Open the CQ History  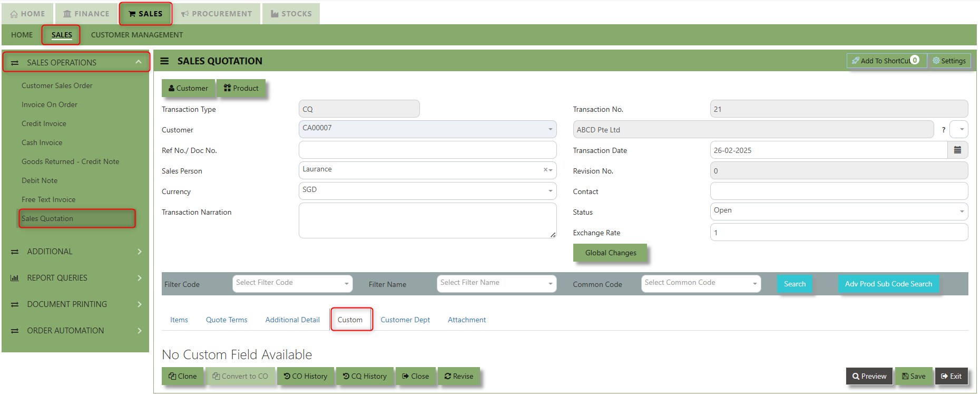(x=365, y=376)
